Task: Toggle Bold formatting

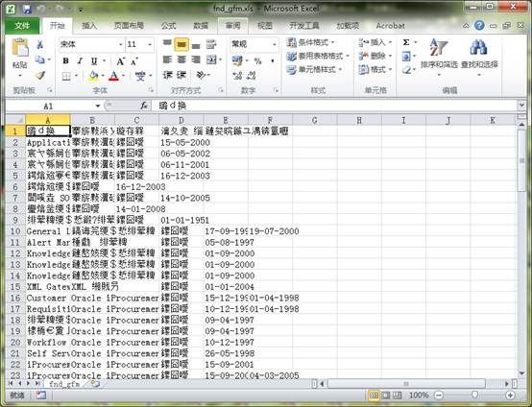Action: click(x=66, y=61)
